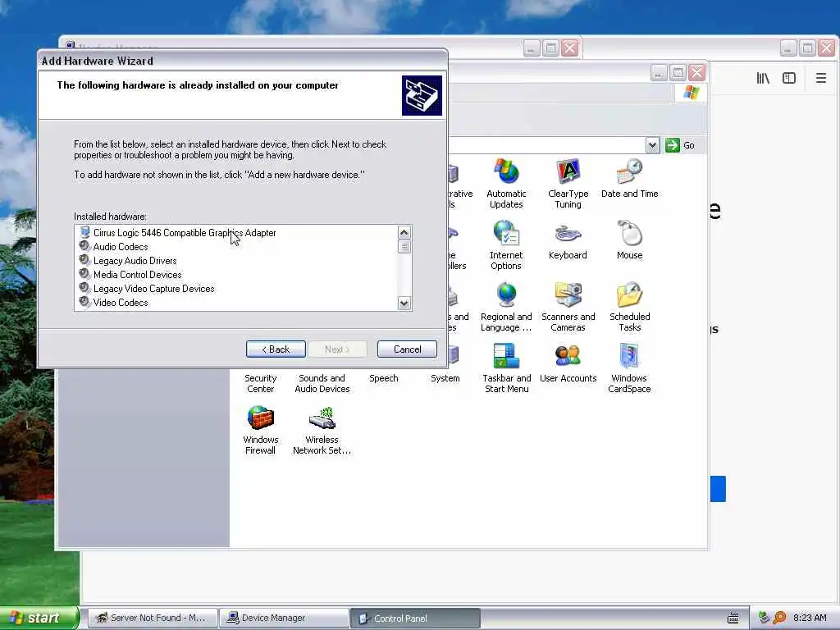Click the hardware list scroll up arrow
The width and height of the screenshot is (840, 630).
[x=404, y=232]
